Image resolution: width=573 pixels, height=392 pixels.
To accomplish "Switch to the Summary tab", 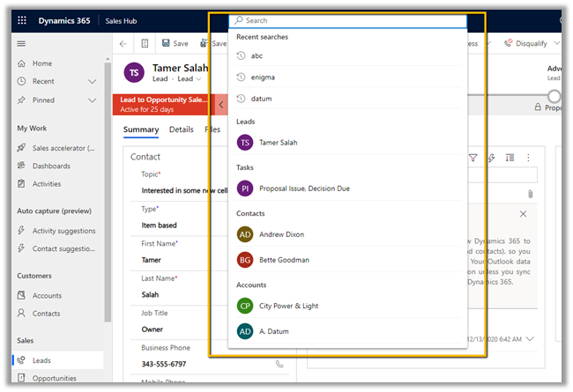I will pos(141,129).
